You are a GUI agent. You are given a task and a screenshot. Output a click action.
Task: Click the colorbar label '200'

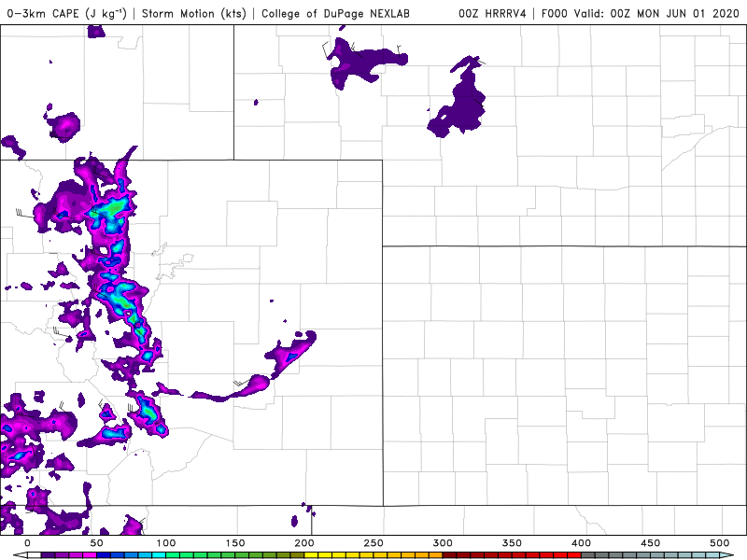[304, 543]
